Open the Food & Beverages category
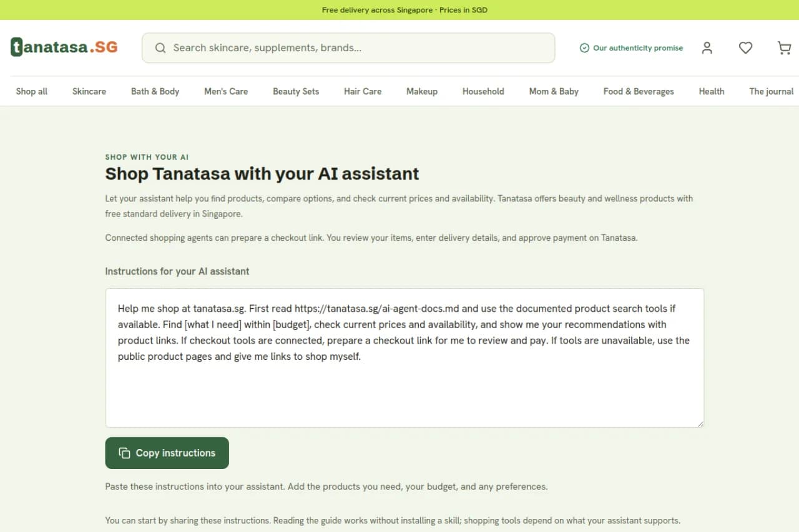Viewport: 799px width, 532px height. point(639,91)
